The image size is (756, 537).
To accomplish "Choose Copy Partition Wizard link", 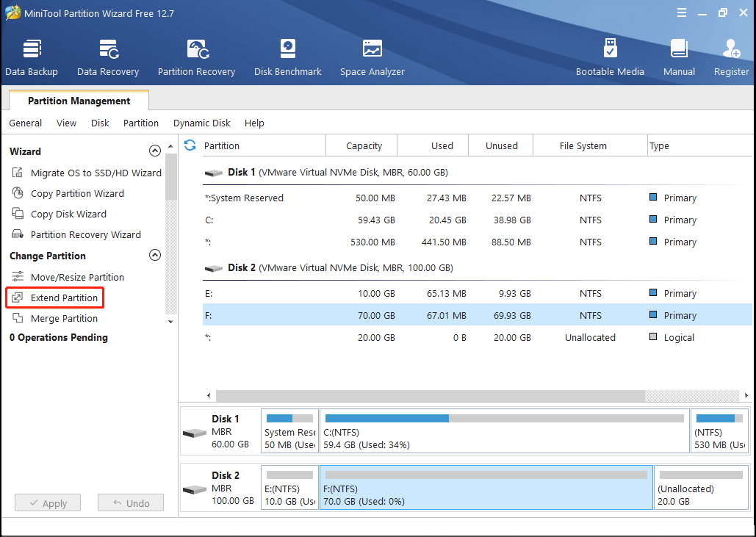I will [77, 193].
